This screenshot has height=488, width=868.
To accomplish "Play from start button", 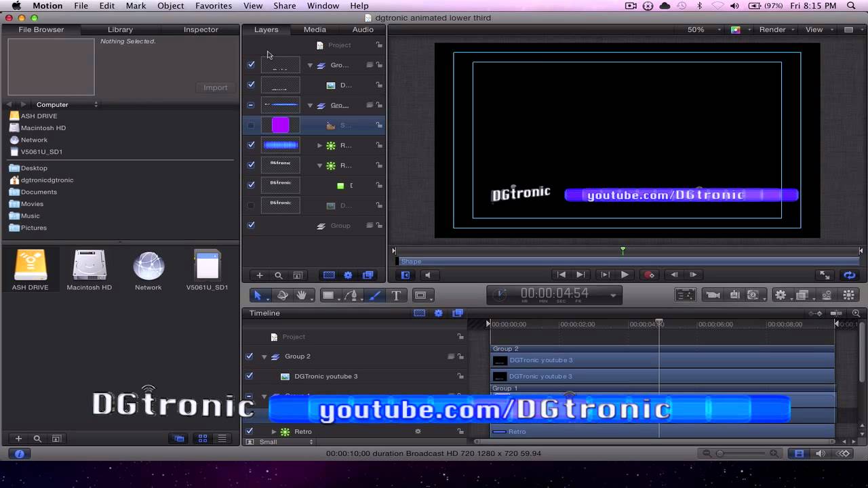I will point(606,274).
